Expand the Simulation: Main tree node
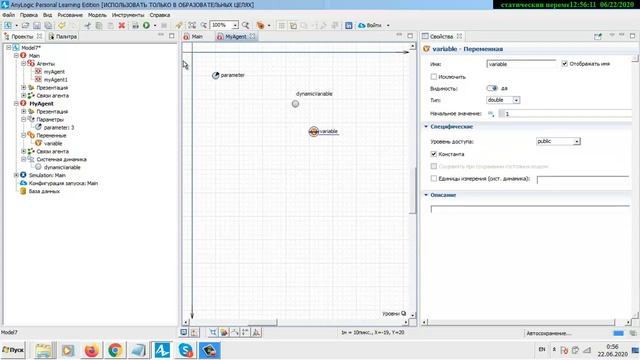Image resolution: width=640 pixels, height=360 pixels. tap(16, 175)
